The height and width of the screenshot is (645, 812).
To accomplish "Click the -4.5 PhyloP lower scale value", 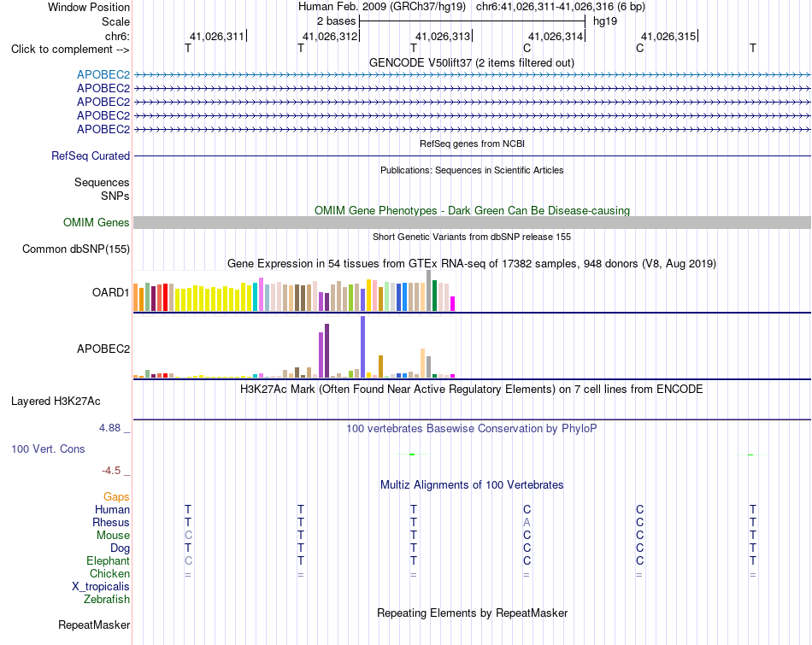I will point(111,471).
